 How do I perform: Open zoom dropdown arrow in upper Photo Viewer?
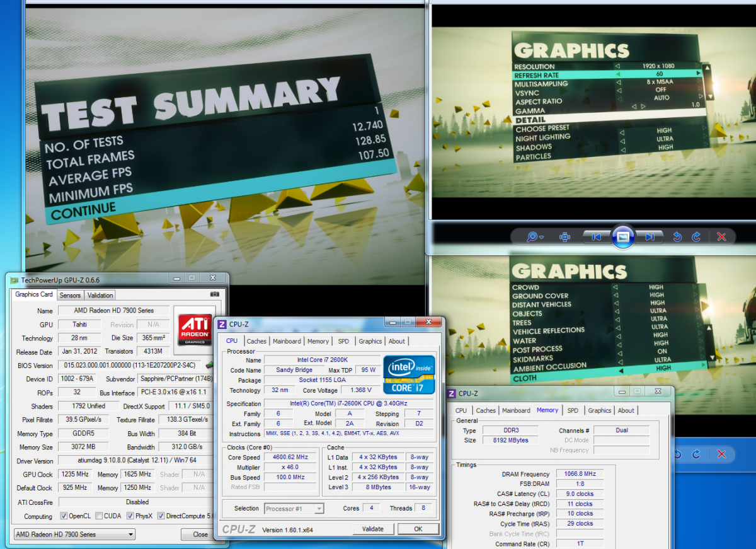click(542, 238)
